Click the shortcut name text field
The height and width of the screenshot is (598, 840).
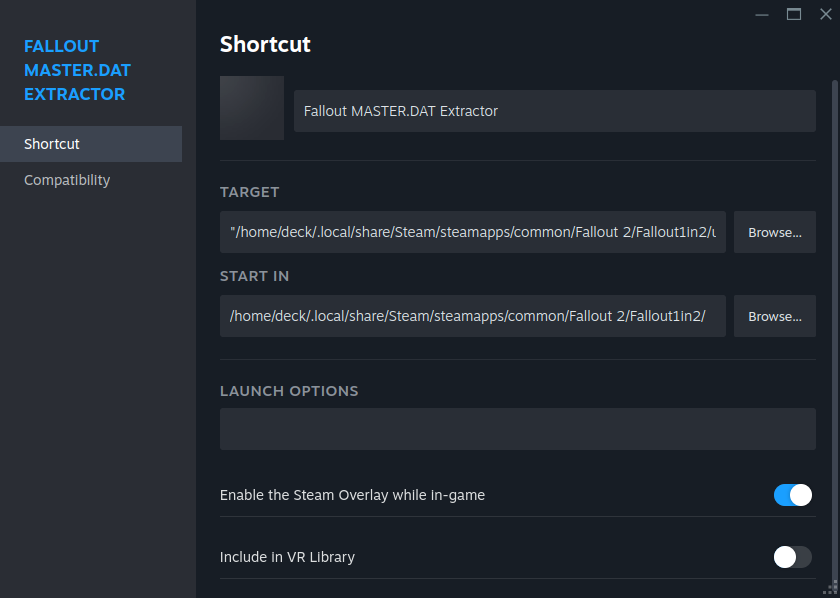tap(554, 111)
